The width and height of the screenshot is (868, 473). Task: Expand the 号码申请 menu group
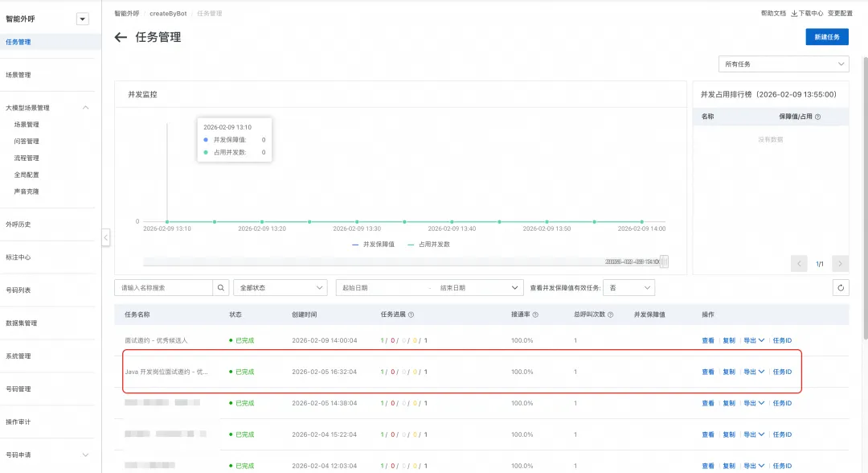[x=85, y=455]
